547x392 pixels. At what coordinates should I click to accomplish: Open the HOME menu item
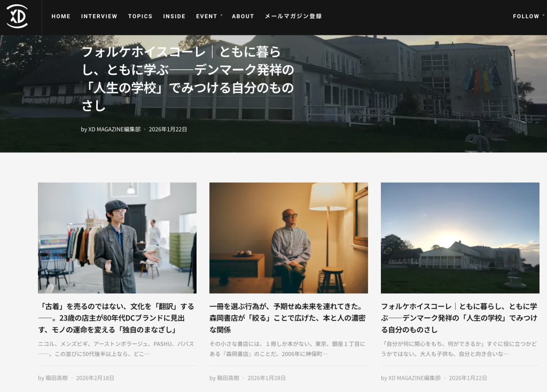tap(61, 17)
